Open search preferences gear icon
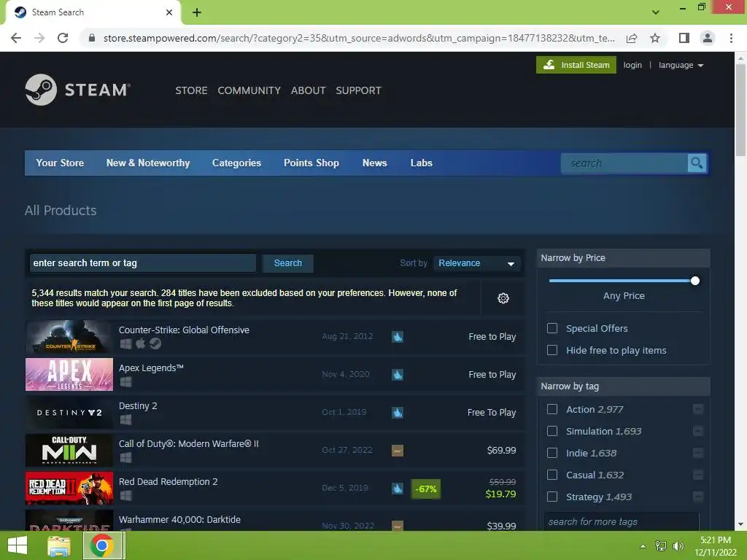The height and width of the screenshot is (560, 747). tap(503, 298)
